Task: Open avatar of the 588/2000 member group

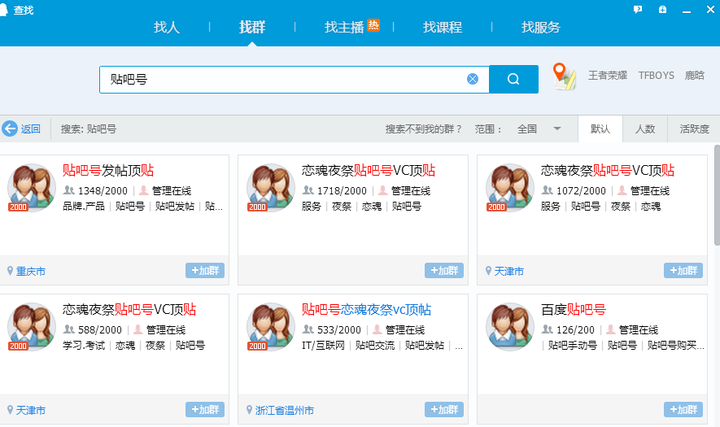Action: coord(31,327)
